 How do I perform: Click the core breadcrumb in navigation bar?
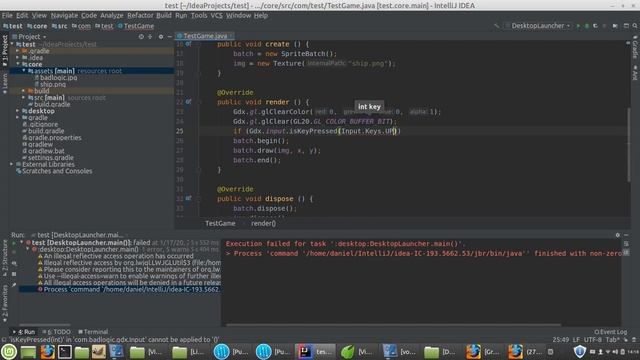click(x=37, y=26)
